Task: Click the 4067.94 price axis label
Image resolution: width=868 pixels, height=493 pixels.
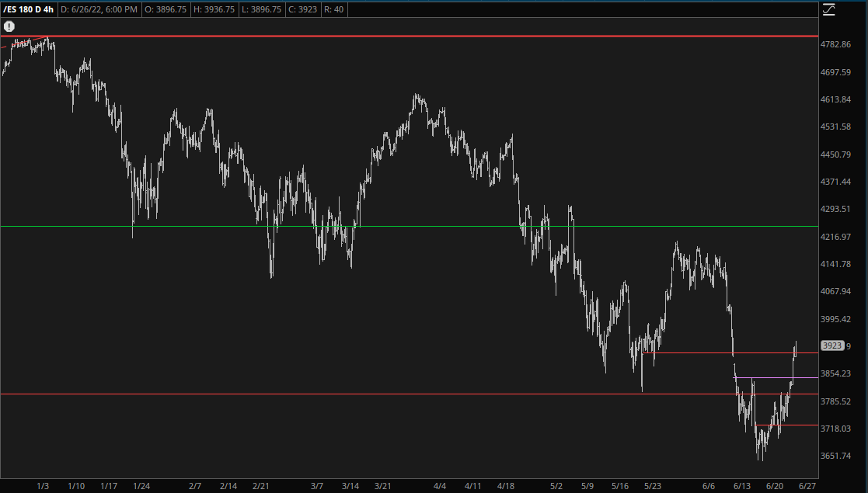Action: pyautogui.click(x=836, y=291)
